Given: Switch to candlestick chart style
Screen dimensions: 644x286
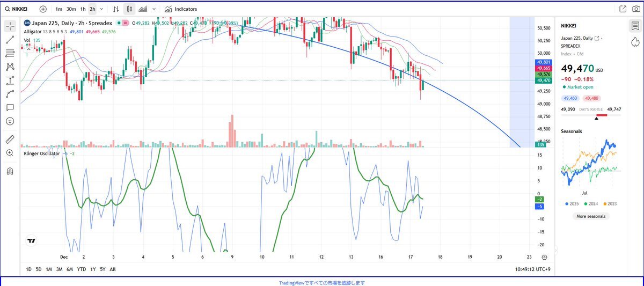Looking at the screenshot, I should [x=129, y=9].
